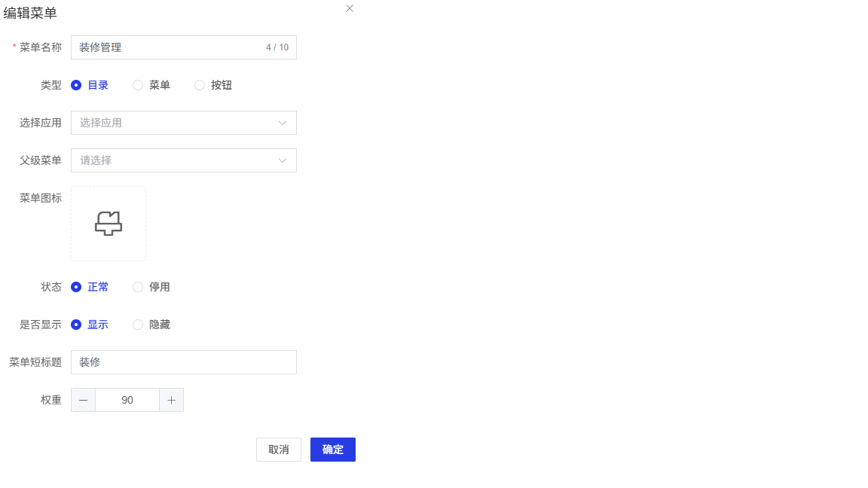
Task: Expand the 选择应用 dropdown arrow
Action: pos(283,123)
